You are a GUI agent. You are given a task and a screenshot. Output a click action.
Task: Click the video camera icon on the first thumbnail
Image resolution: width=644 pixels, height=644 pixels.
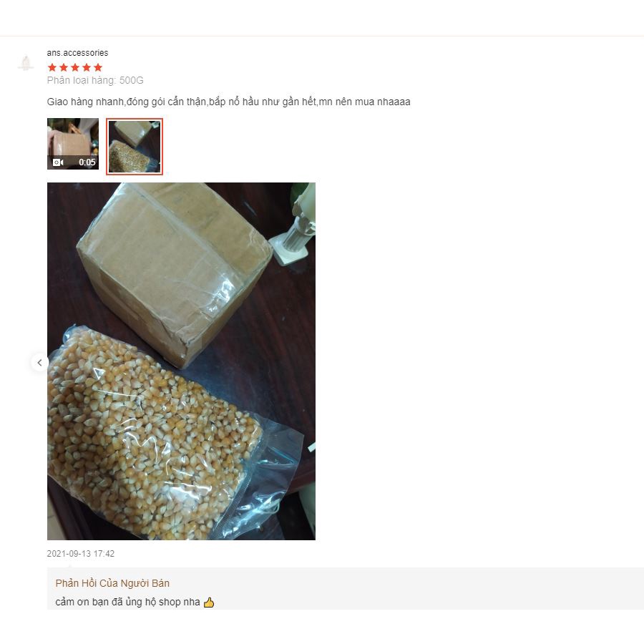click(x=58, y=162)
